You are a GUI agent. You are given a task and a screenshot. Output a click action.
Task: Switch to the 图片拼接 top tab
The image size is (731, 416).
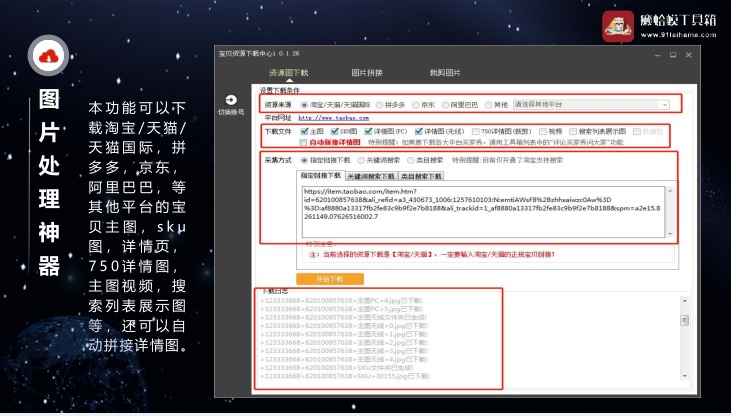[367, 73]
